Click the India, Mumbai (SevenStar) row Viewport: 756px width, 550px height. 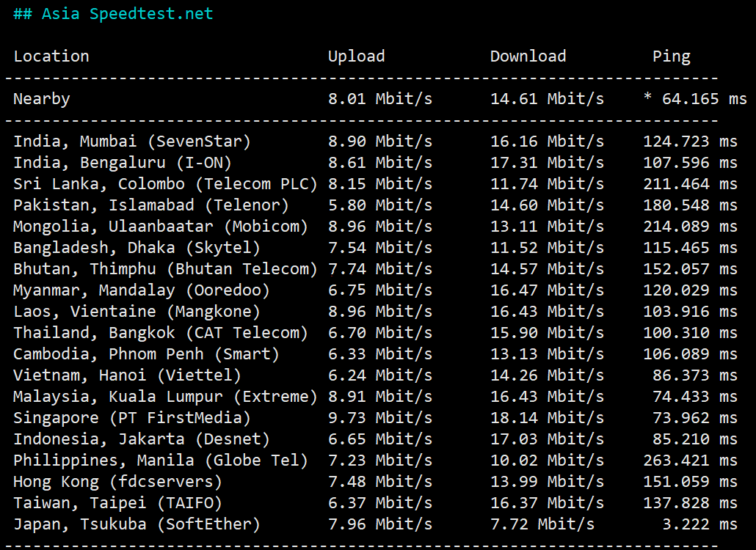132,142
